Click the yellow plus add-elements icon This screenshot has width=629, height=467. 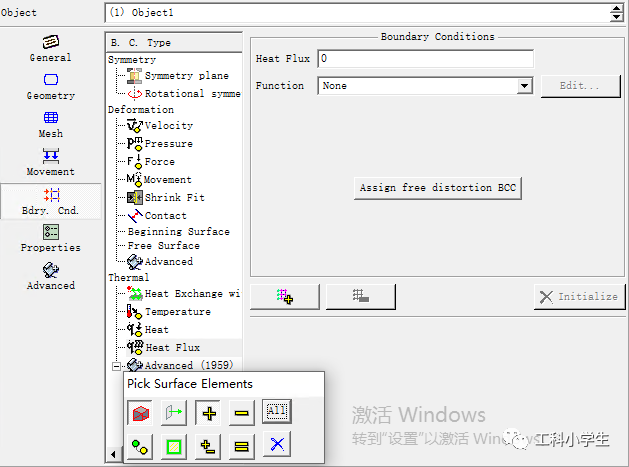pyautogui.click(x=208, y=412)
